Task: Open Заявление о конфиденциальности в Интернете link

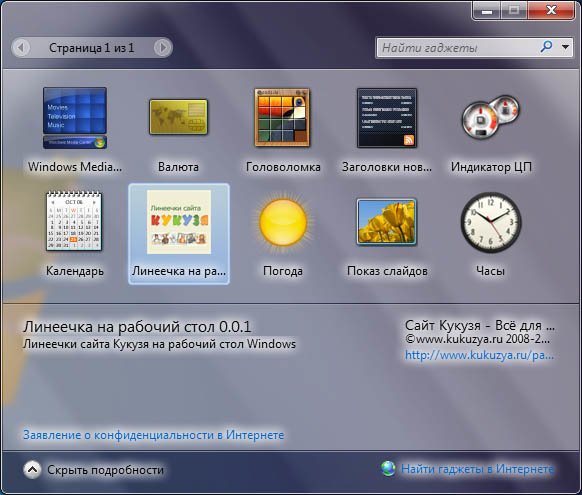Action: tap(154, 435)
